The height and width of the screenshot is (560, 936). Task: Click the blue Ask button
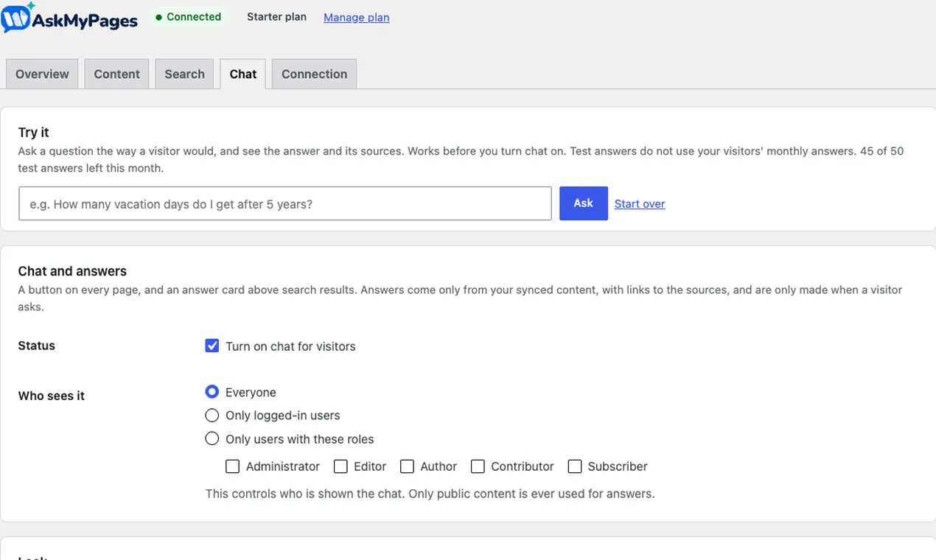584,203
